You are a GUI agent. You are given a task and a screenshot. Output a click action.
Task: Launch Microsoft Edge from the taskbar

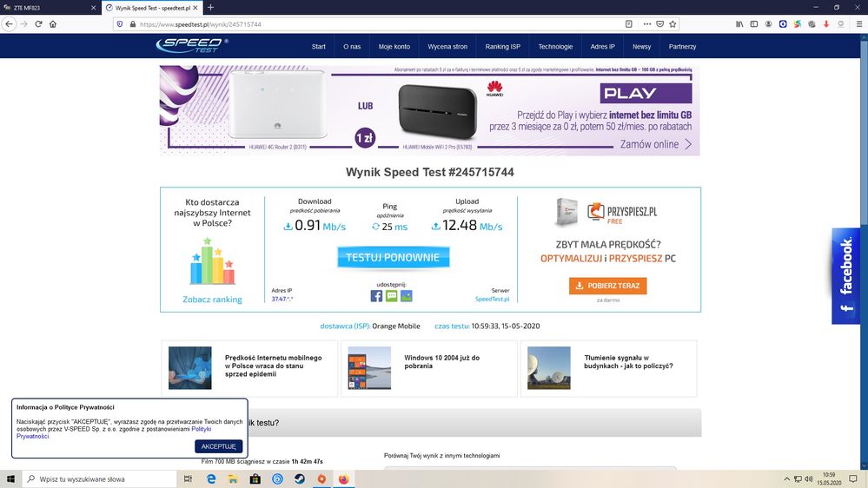[211, 479]
